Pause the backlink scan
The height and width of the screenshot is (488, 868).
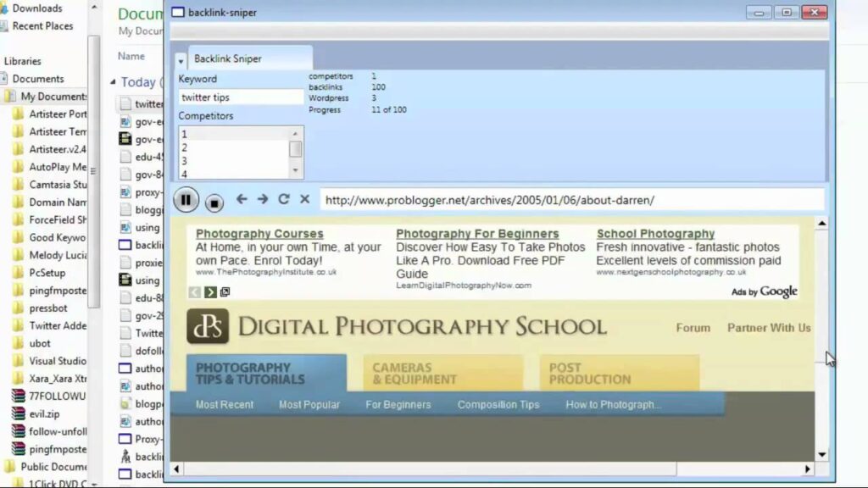pyautogui.click(x=186, y=200)
